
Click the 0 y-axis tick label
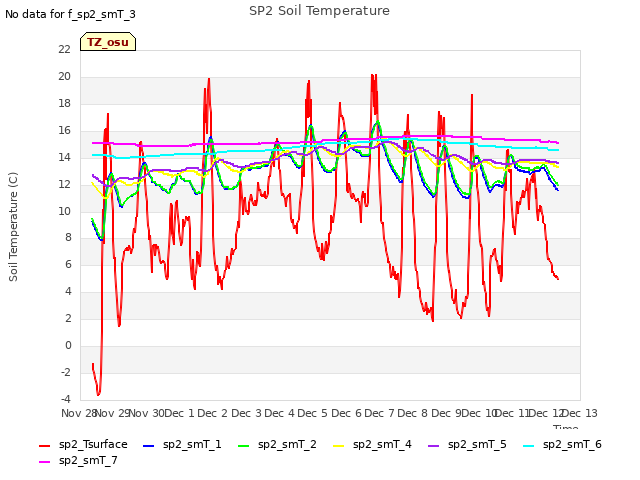point(68,345)
